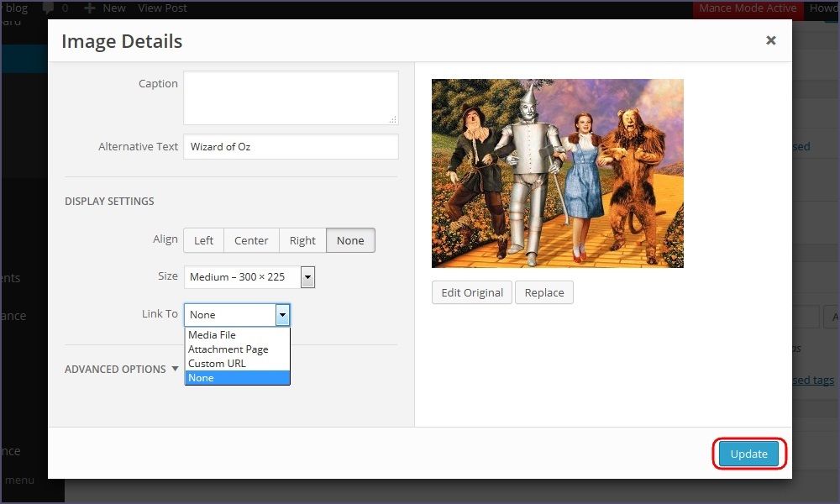Click inside the Caption text area
Viewport: 840px width, 504px height.
290,97
